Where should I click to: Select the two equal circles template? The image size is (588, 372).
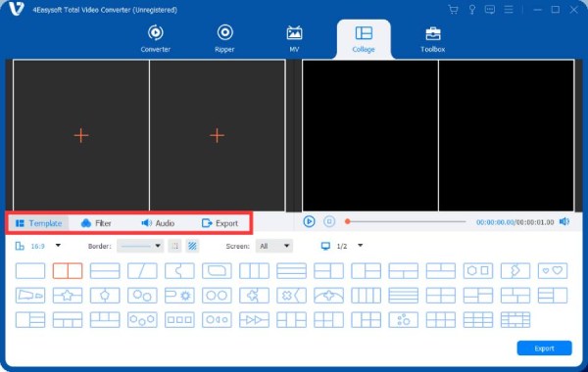pos(217,296)
